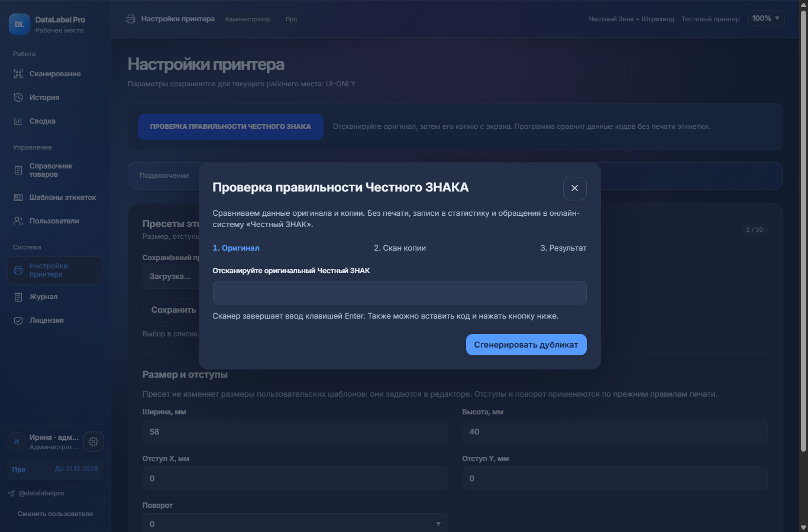Click the Высота, мм input field
This screenshot has width=808, height=532.
click(x=615, y=432)
